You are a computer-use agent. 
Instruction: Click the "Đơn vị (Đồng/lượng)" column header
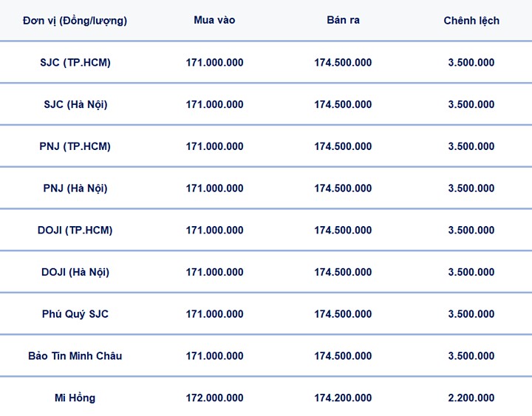point(75,21)
